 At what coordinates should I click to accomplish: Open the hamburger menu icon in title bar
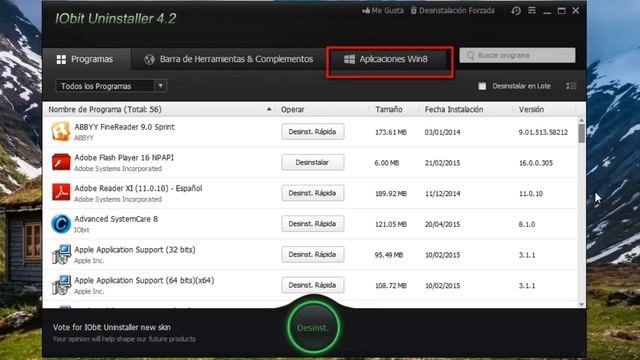(x=532, y=11)
